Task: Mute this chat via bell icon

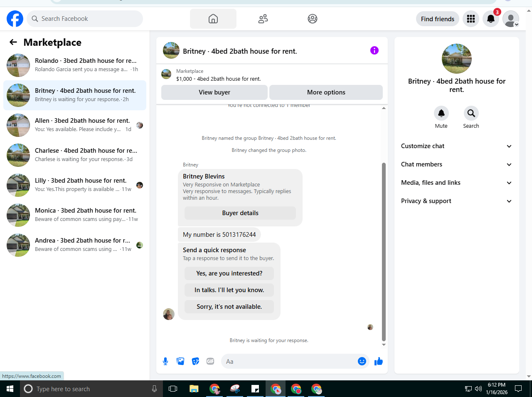Action: tap(441, 113)
